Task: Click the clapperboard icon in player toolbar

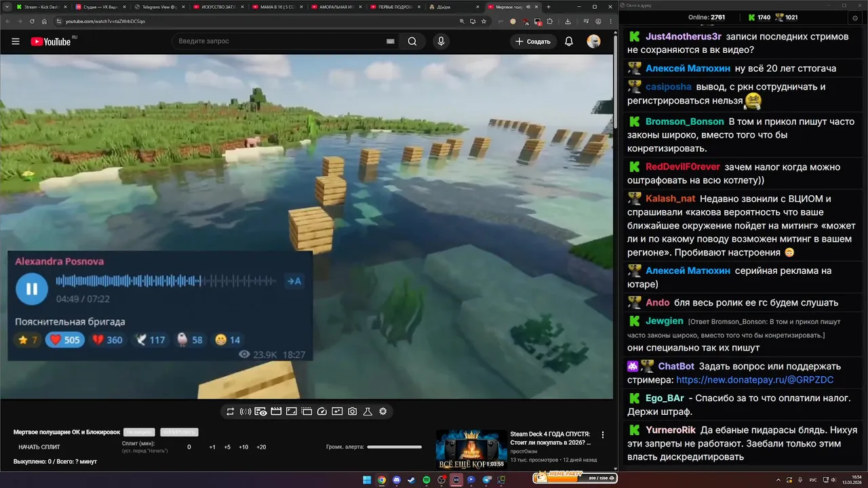Action: (x=276, y=411)
